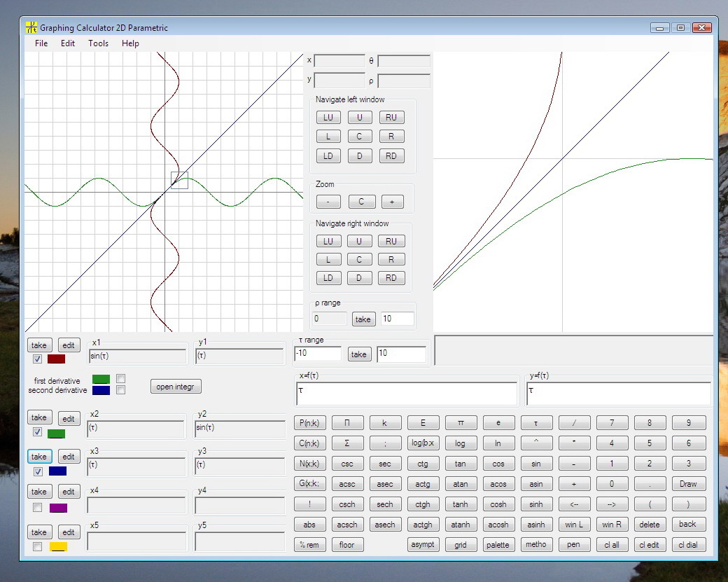This screenshot has width=728, height=582.
Task: Click the Σ summation key
Action: click(347, 443)
